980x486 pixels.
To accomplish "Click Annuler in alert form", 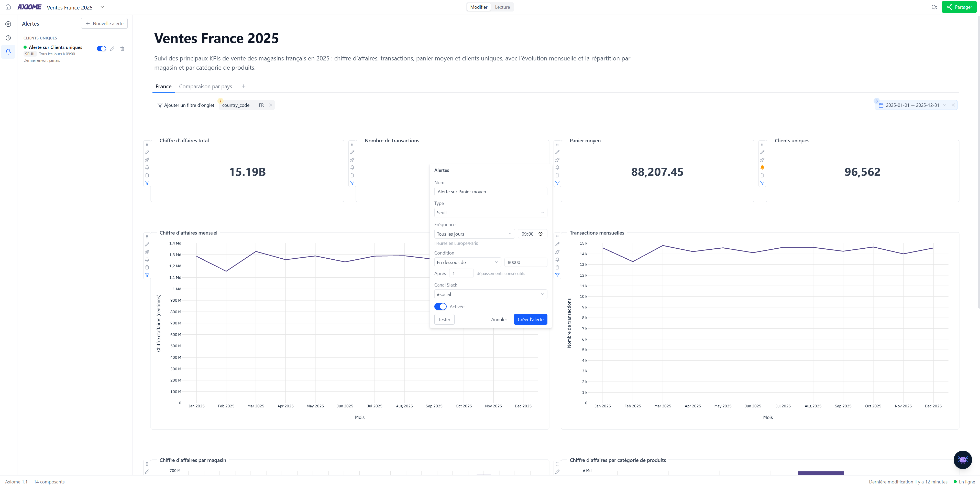I will pyautogui.click(x=499, y=319).
